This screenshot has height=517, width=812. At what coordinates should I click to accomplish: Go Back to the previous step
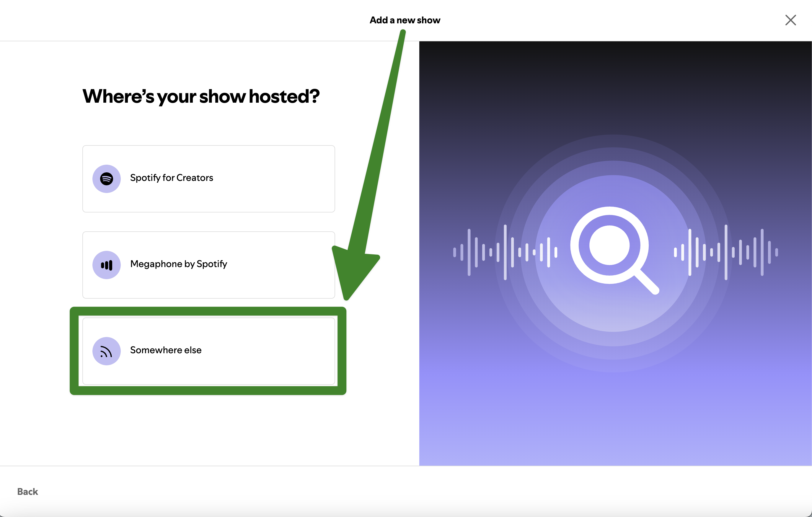coord(28,491)
